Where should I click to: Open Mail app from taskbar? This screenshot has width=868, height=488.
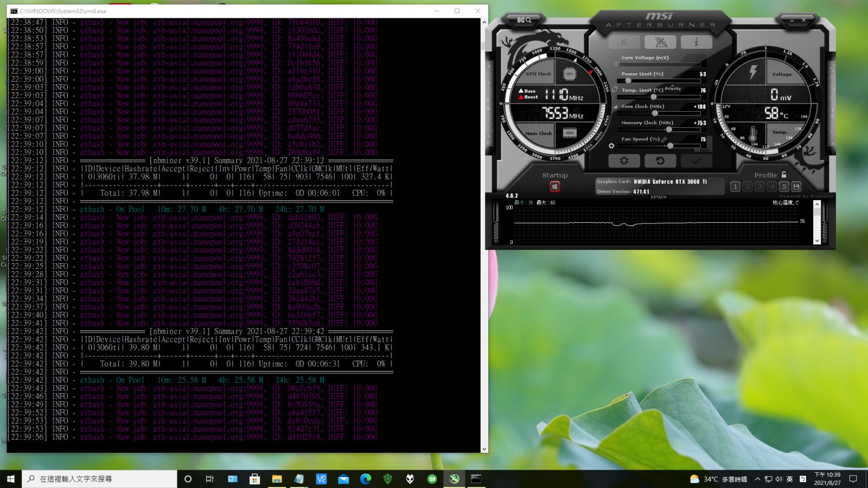pyautogui.click(x=343, y=479)
